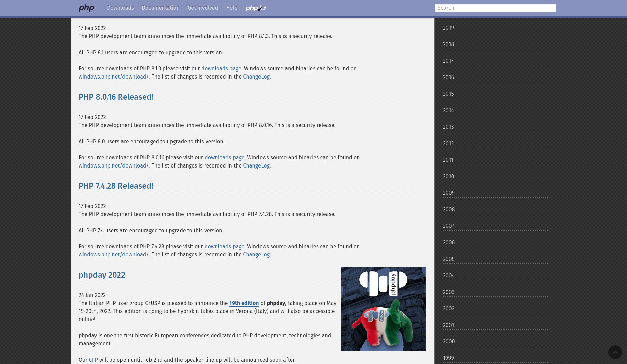Open ChangeLog link for PHP 8.0.16

(256, 166)
